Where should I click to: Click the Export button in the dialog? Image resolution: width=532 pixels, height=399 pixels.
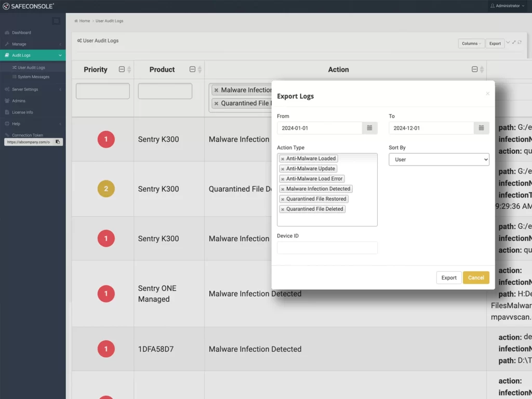pyautogui.click(x=449, y=278)
